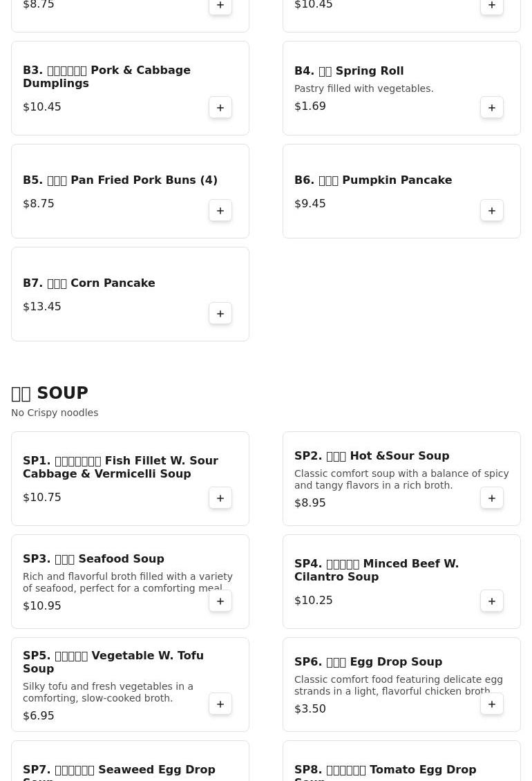
Task: Add Pan Fried Pork Buns plus button
Action: pos(220,211)
